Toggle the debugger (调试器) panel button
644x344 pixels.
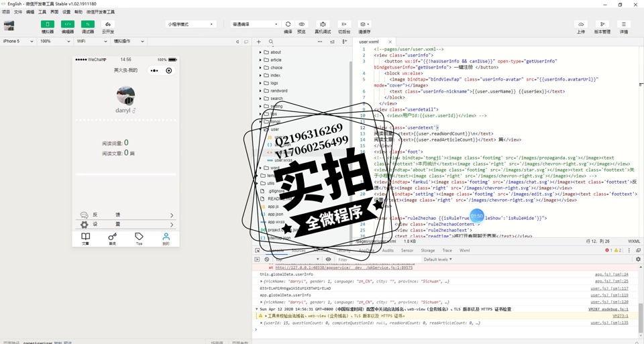pos(88,24)
